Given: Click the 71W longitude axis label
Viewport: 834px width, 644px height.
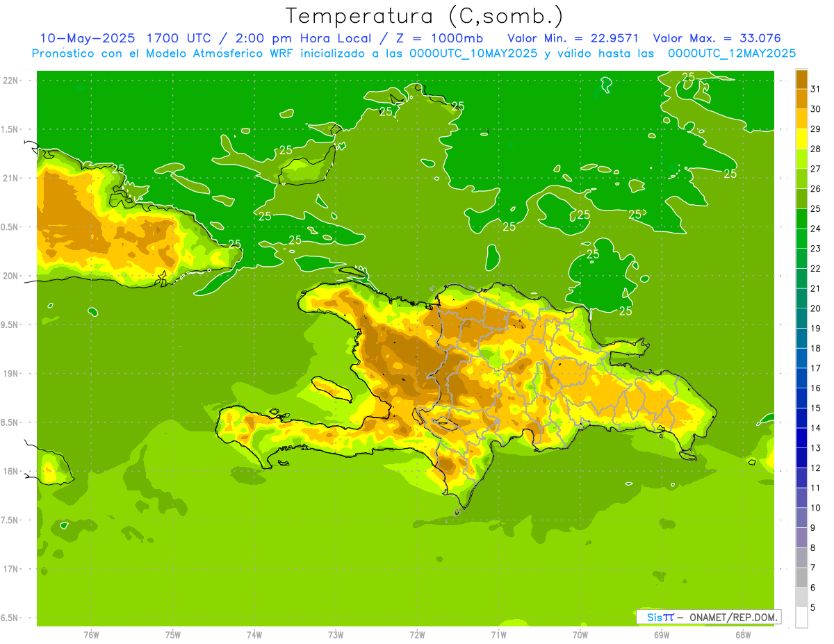Looking at the screenshot, I should click(x=498, y=635).
